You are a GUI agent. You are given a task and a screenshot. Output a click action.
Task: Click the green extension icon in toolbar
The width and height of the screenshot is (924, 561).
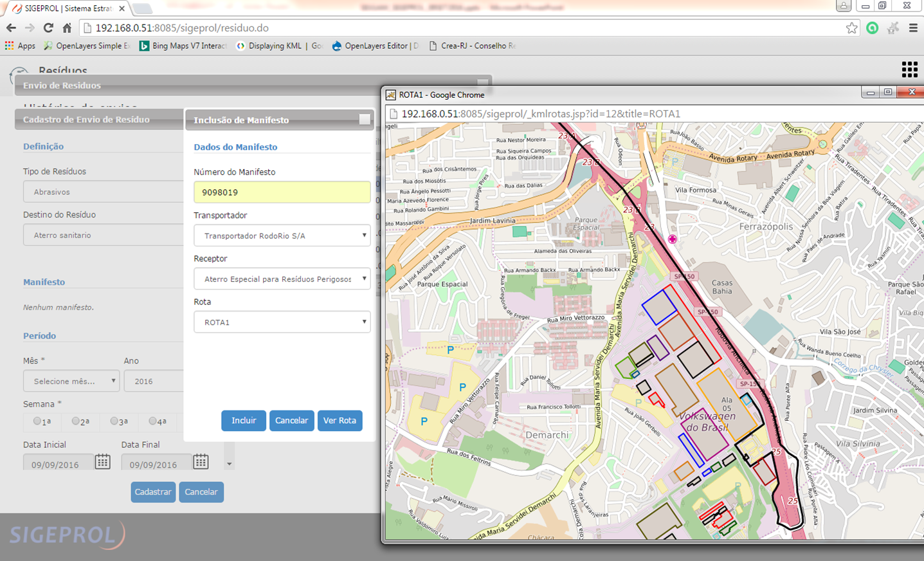[872, 28]
